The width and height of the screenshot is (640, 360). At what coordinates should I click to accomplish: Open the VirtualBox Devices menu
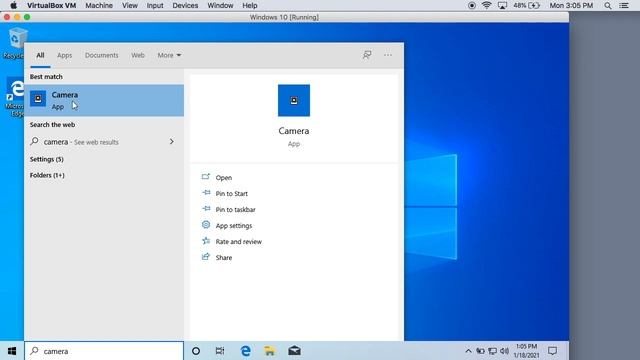click(x=185, y=5)
